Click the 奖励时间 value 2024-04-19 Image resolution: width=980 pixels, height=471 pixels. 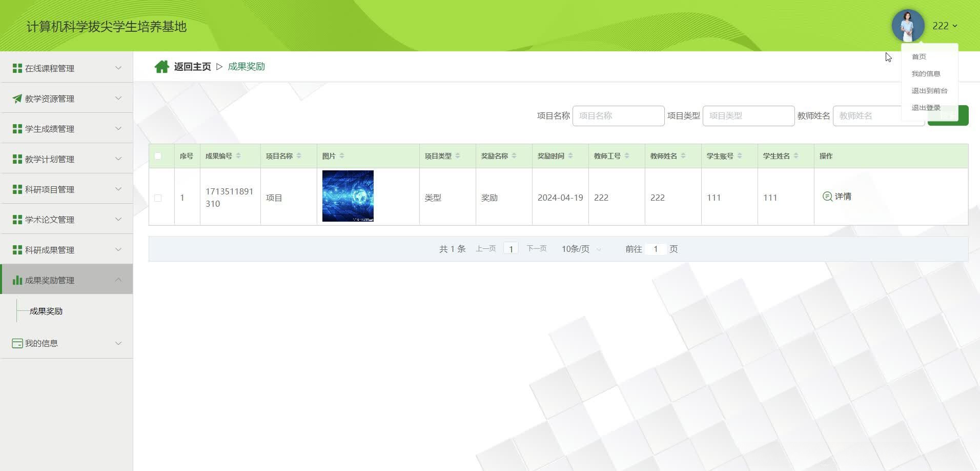(x=560, y=198)
